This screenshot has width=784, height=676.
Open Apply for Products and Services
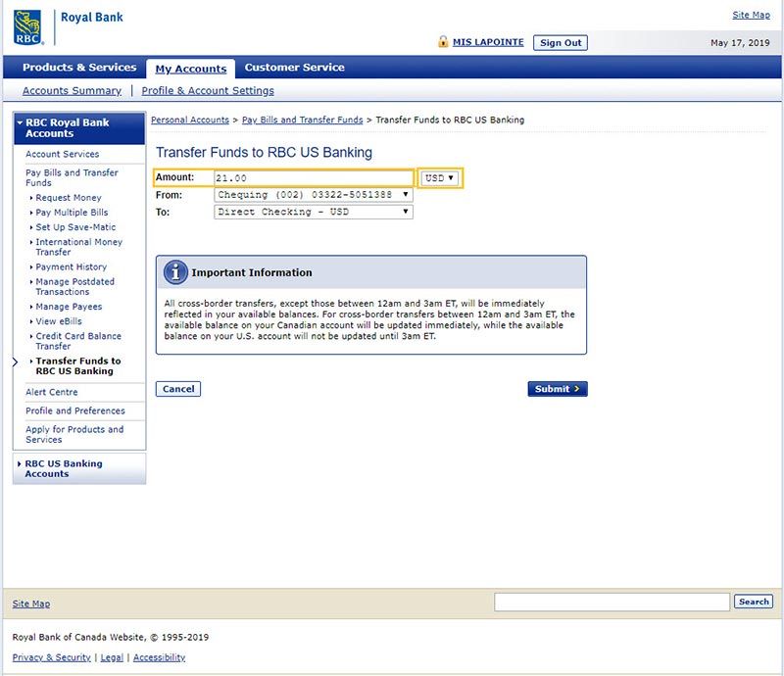[74, 434]
